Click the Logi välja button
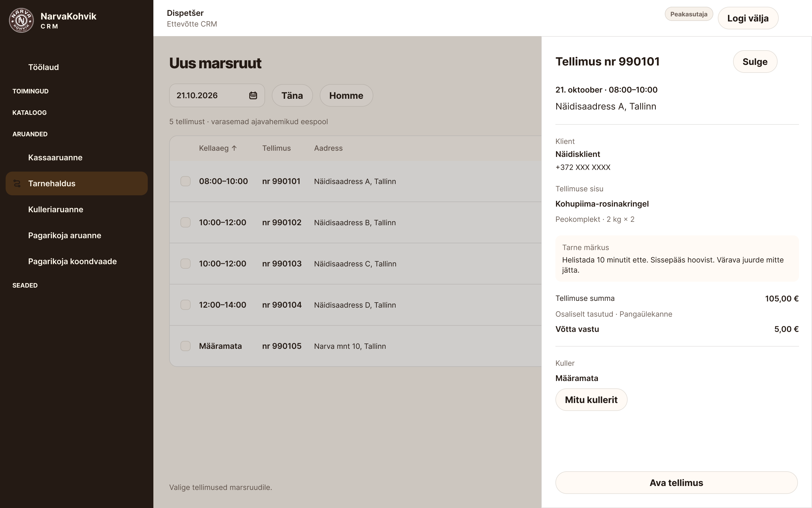 (x=748, y=18)
